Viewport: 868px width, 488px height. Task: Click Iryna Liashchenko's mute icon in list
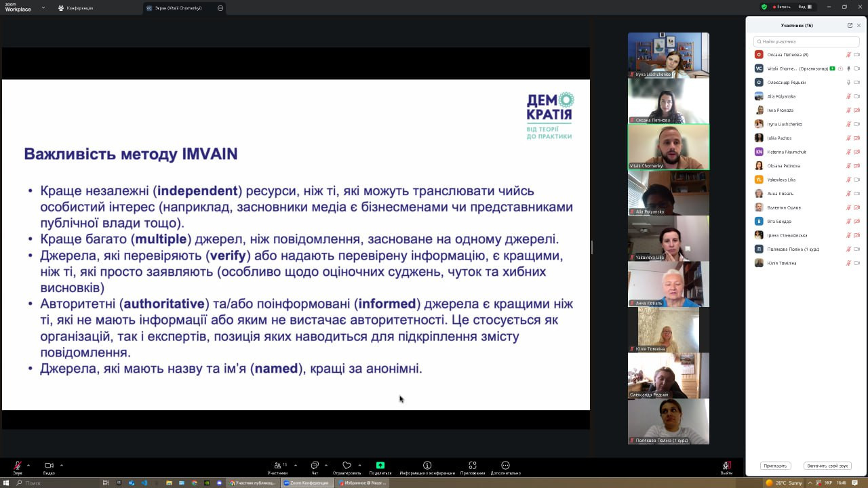pyautogui.click(x=848, y=124)
